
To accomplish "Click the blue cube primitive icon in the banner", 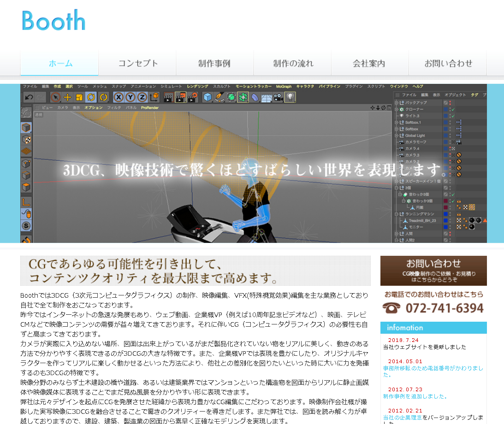I will click(x=208, y=97).
